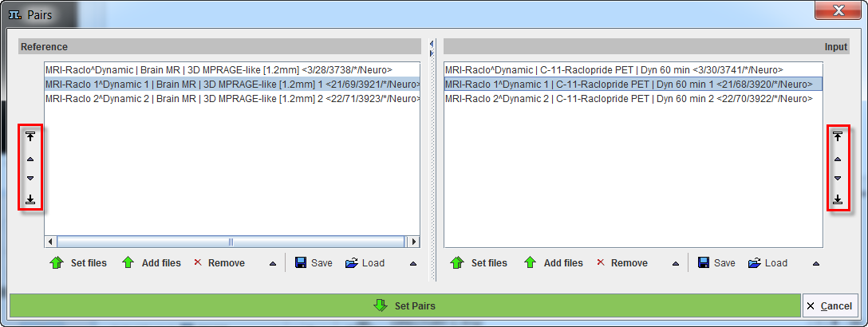
Task: Open arrow menu beside Input Remove
Action: (x=676, y=264)
